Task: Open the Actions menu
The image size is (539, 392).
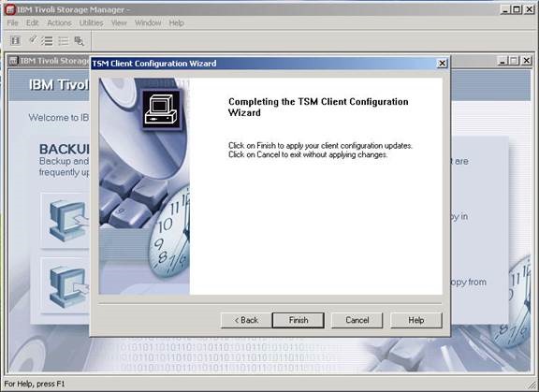Action: (60, 23)
